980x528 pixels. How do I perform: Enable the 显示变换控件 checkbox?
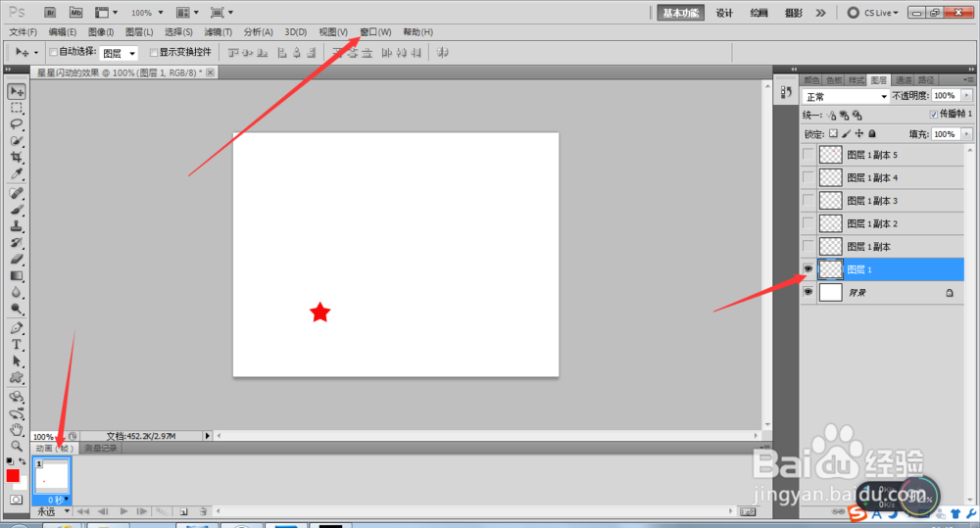(x=153, y=53)
